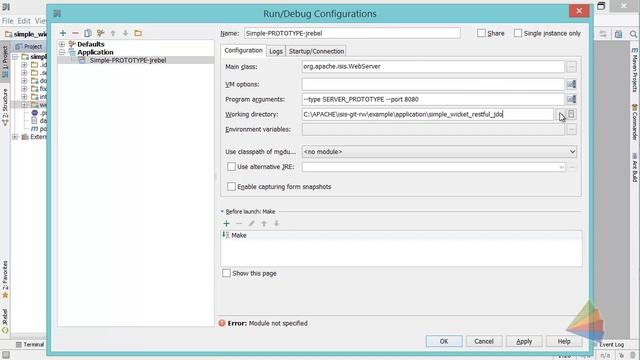This screenshot has width=640, height=360.
Task: Browse for Working directory folder
Action: coord(560,115)
